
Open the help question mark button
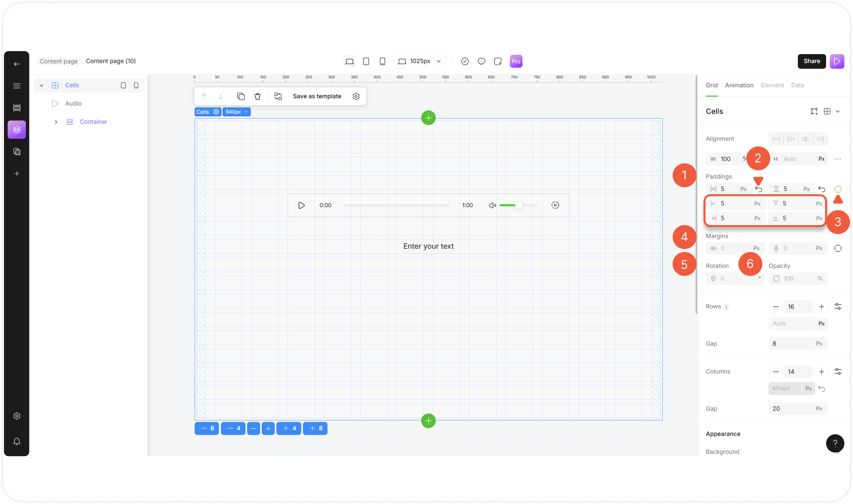point(835,443)
